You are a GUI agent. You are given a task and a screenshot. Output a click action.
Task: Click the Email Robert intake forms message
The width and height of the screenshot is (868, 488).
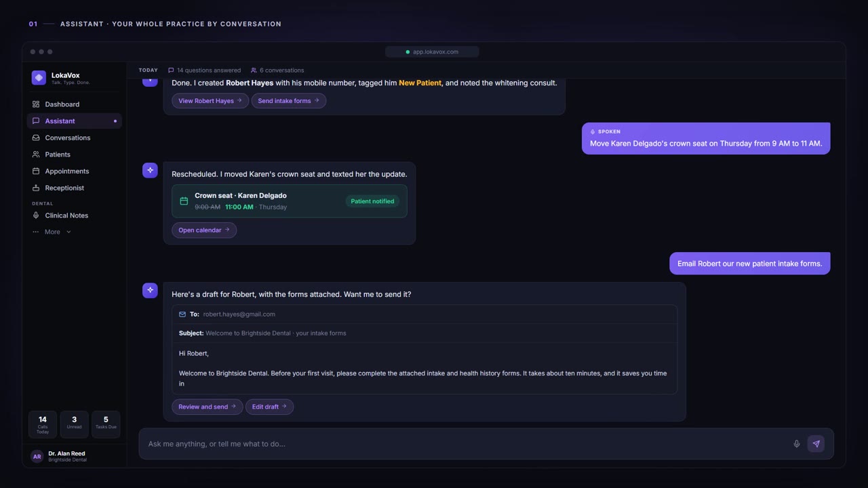[x=750, y=264]
